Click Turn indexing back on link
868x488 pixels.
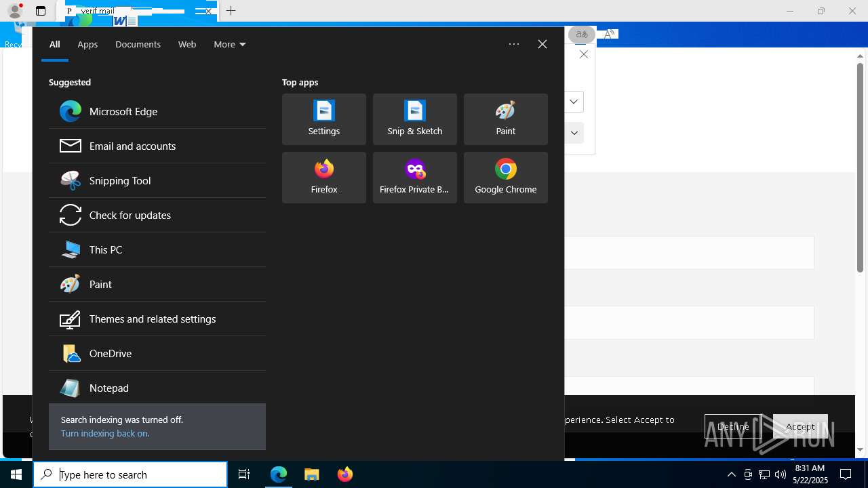tap(105, 433)
